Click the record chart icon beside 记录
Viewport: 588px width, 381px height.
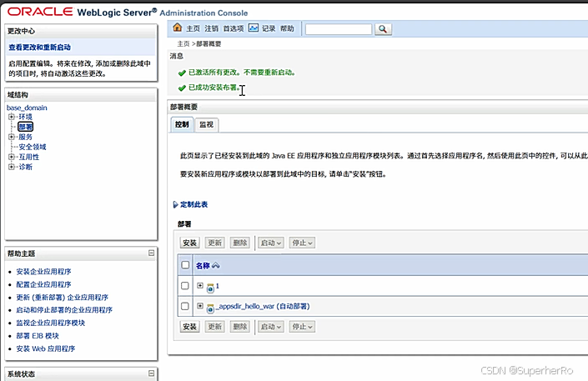coord(254,28)
